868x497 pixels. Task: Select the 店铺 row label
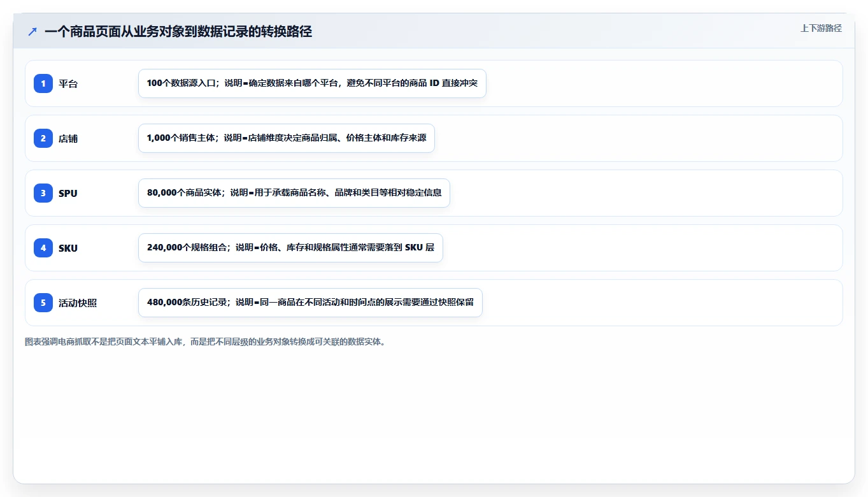(68, 138)
